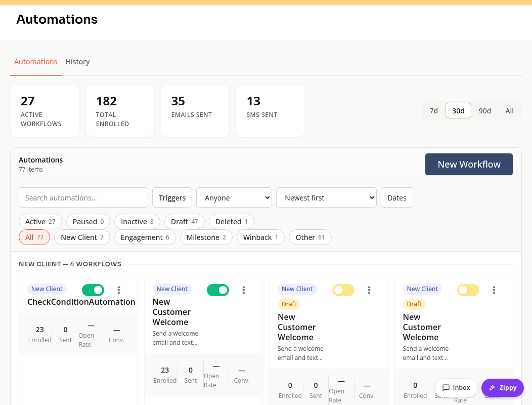Select the 7d time range
The image size is (532, 405).
[x=433, y=111]
